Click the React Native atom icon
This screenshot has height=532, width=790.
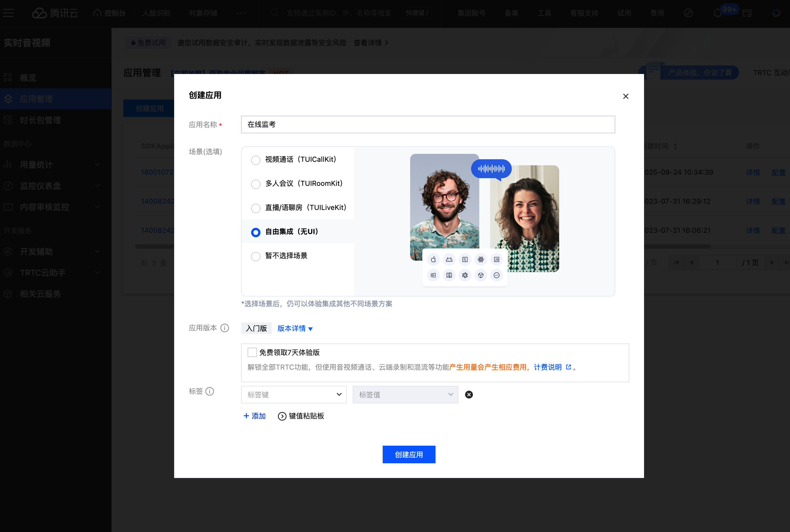pyautogui.click(x=480, y=260)
